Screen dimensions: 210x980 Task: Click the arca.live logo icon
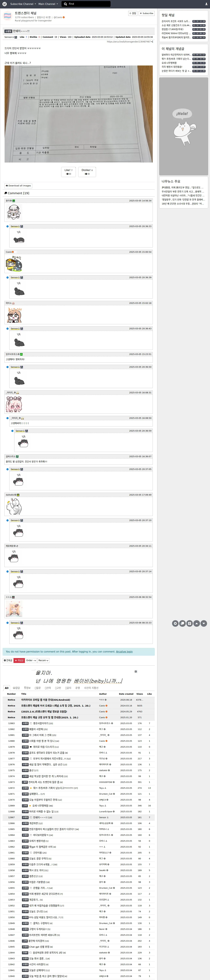5,4
